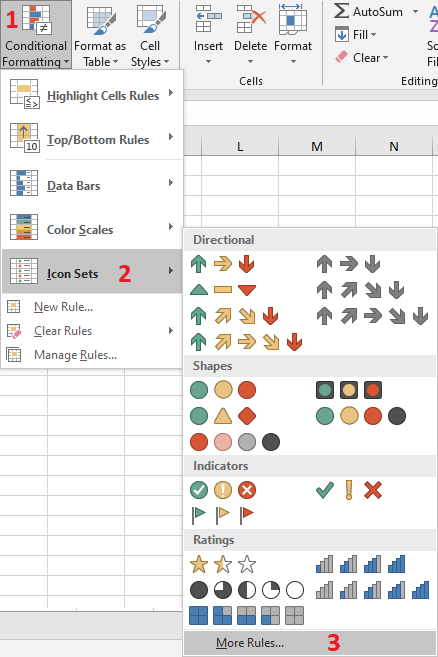Select the 3 Symbols (Uncircled) icon set

tap(349, 490)
